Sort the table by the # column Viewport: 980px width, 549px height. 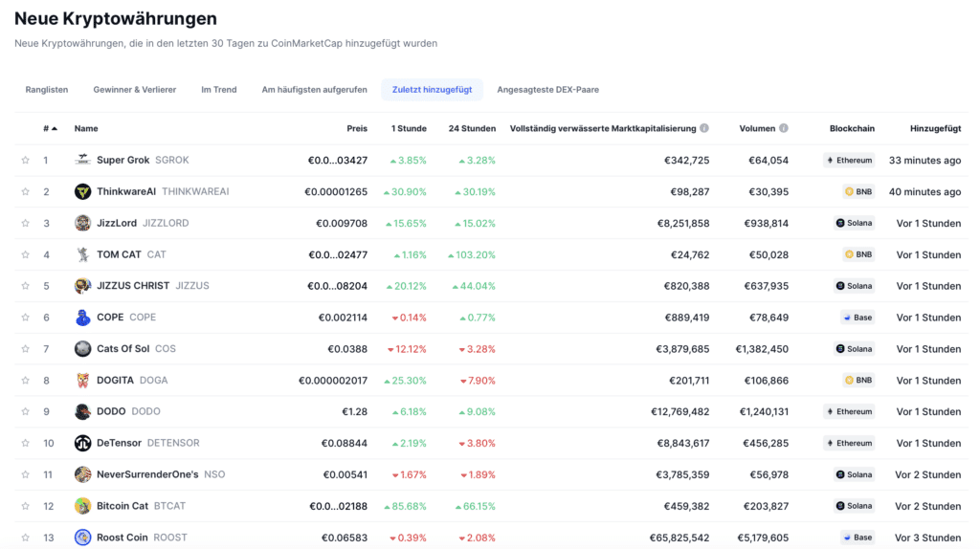point(50,128)
